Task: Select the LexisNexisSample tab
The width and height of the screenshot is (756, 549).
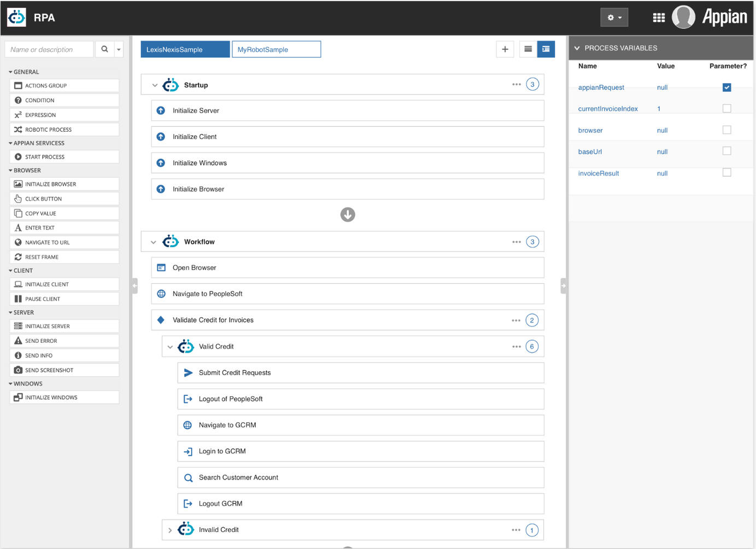Action: pyautogui.click(x=185, y=49)
